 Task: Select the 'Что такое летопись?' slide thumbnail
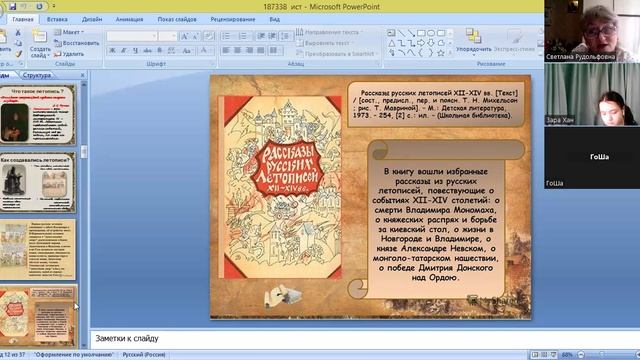38,115
